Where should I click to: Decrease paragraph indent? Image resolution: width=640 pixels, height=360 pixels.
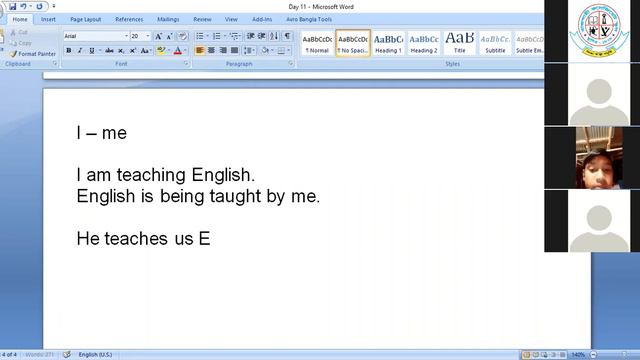point(251,36)
